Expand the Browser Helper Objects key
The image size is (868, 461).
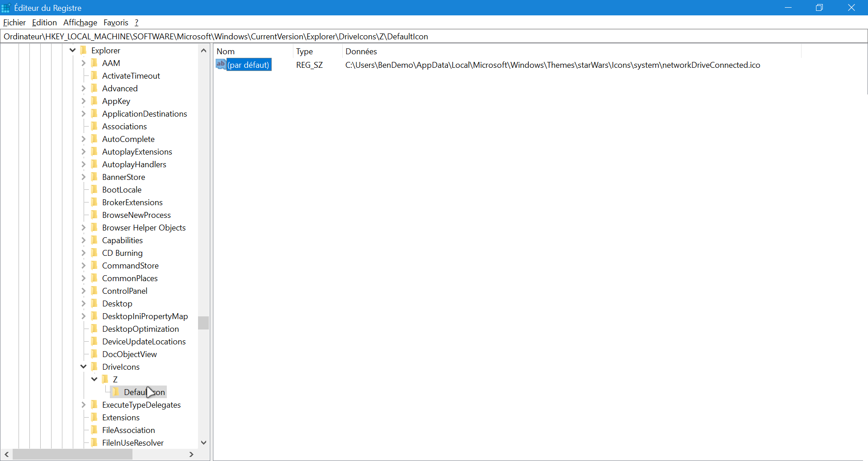pyautogui.click(x=84, y=227)
